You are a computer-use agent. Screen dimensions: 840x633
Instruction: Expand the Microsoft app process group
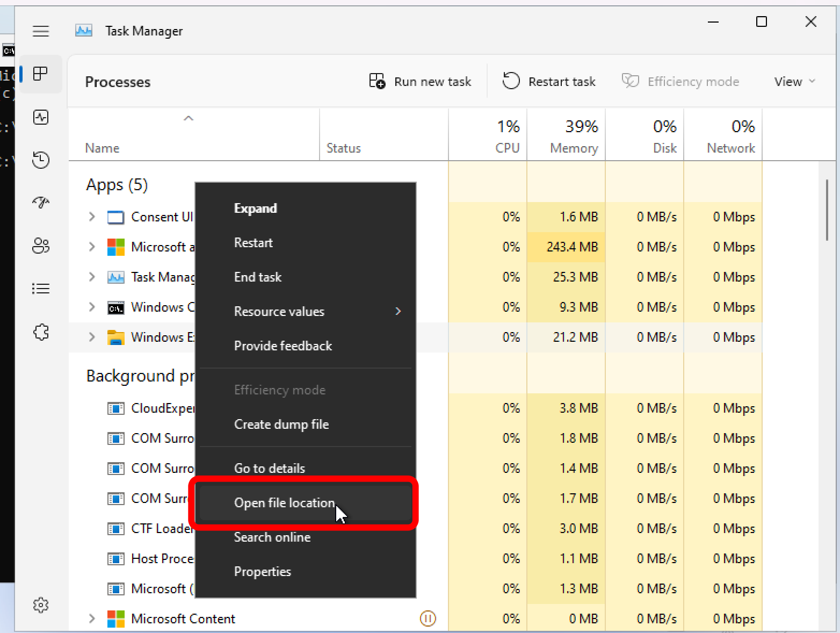coord(92,247)
